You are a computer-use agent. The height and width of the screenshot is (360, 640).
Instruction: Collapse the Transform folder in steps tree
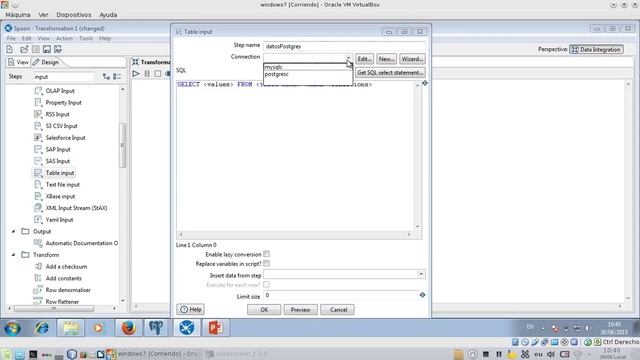(x=13, y=255)
